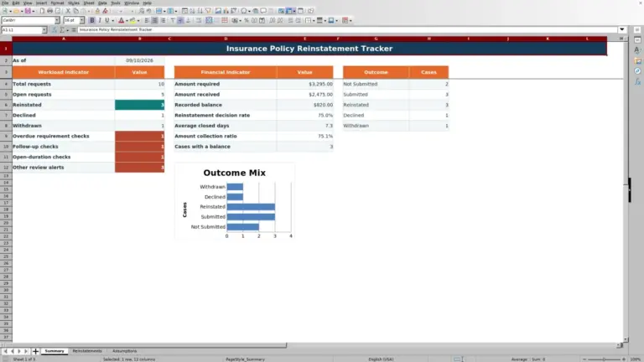
Task: Open sidebar Functions fx icon
Action: click(637, 81)
